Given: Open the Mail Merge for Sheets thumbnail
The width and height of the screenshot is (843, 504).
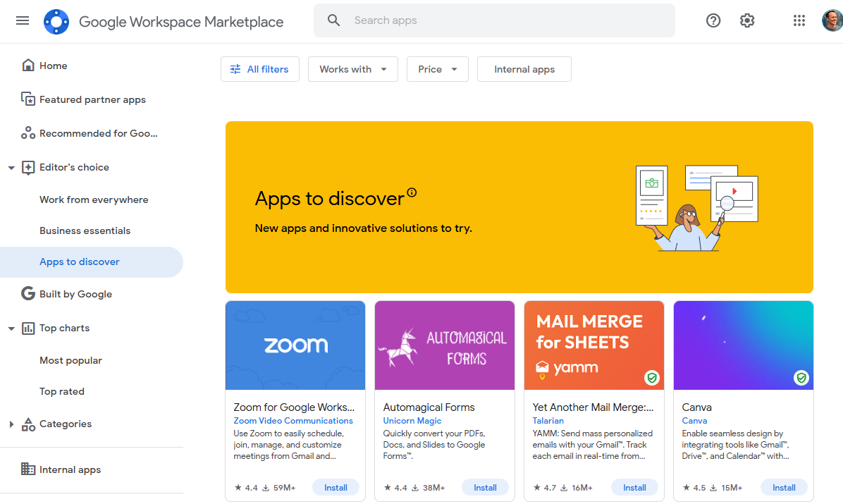Looking at the screenshot, I should [594, 345].
